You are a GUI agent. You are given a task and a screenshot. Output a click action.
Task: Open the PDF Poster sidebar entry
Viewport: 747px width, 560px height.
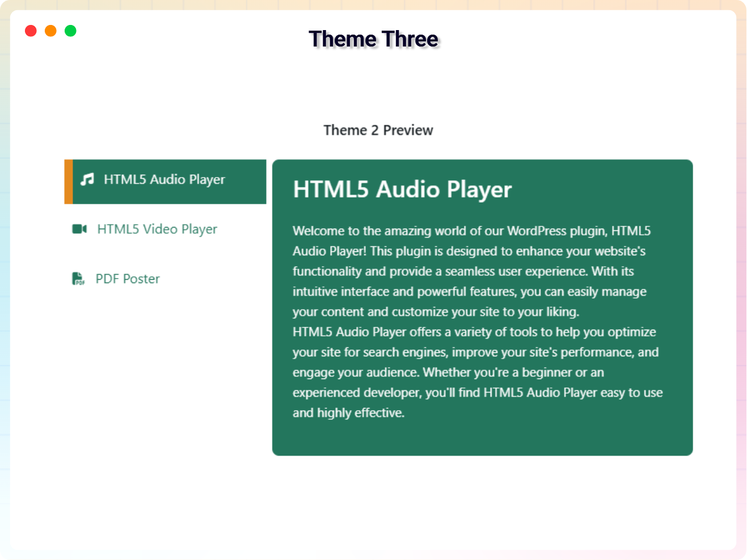[x=128, y=278]
